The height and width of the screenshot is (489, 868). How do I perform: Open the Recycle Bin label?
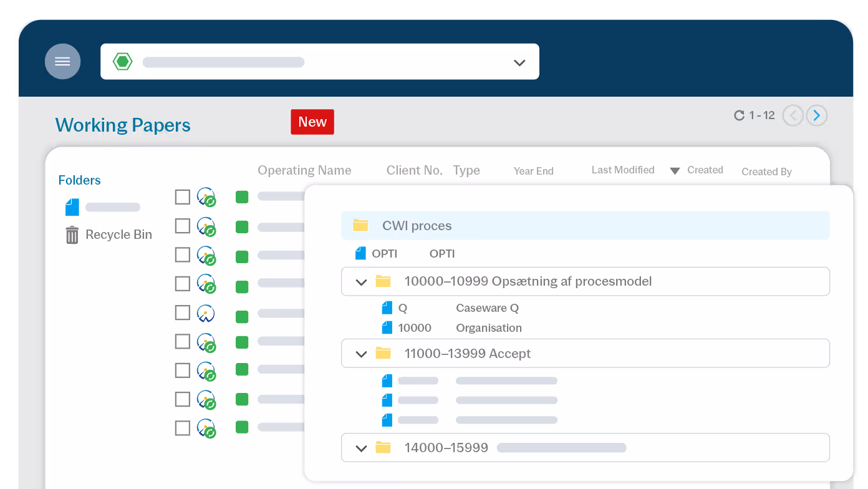(118, 235)
